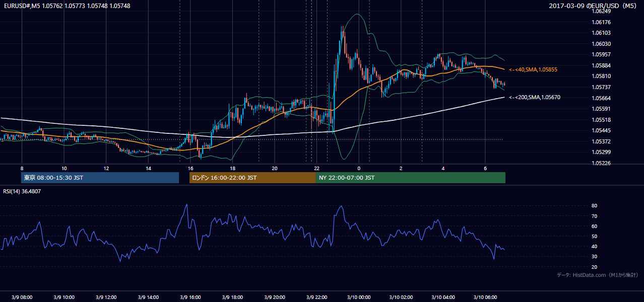Click RSI scale value 40
Image resolution: width=644 pixels, height=302 pixels.
pos(595,247)
